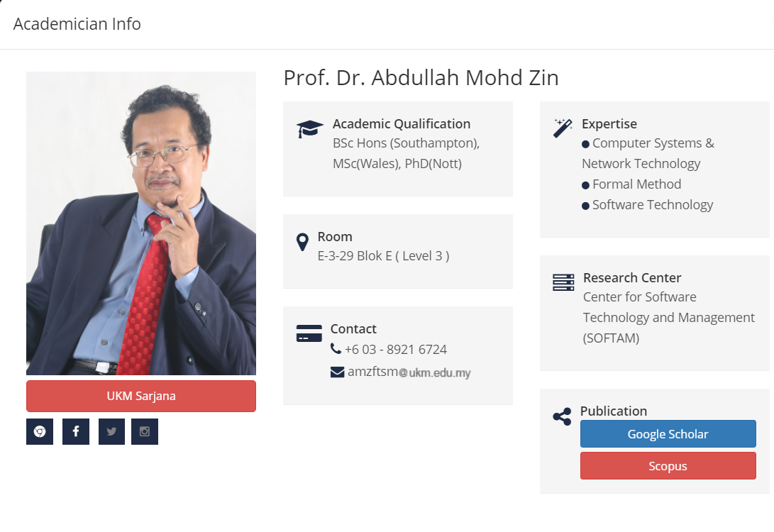The width and height of the screenshot is (774, 532).
Task: Open the Instagram profile icon
Action: click(145, 432)
